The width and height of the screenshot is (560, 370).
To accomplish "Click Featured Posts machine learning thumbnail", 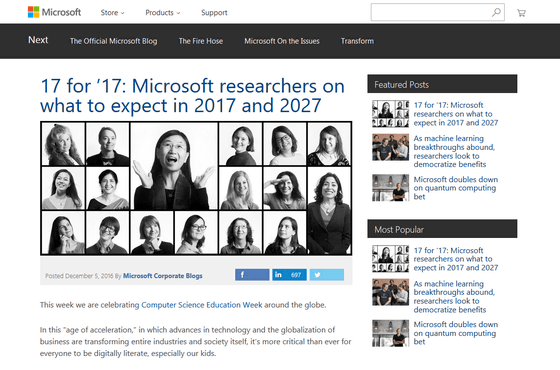I will (x=390, y=147).
